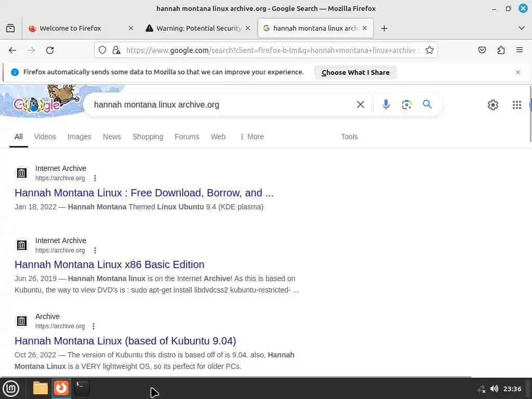View site security padlock info
This screenshot has height=399, width=532.
point(116,50)
